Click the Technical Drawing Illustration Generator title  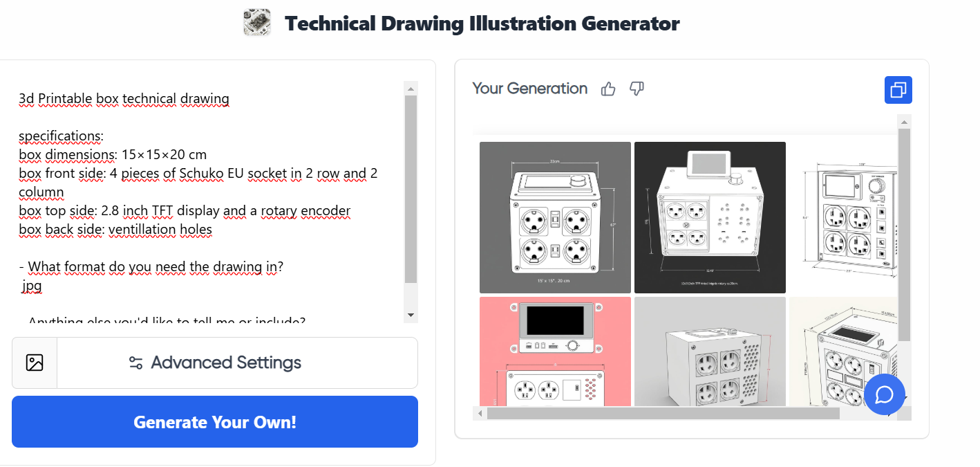click(x=482, y=24)
